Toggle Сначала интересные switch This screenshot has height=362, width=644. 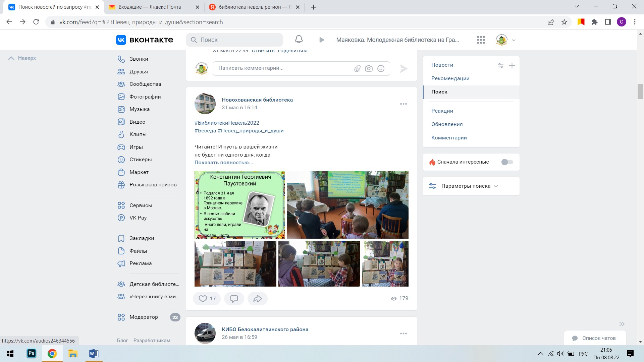click(507, 162)
